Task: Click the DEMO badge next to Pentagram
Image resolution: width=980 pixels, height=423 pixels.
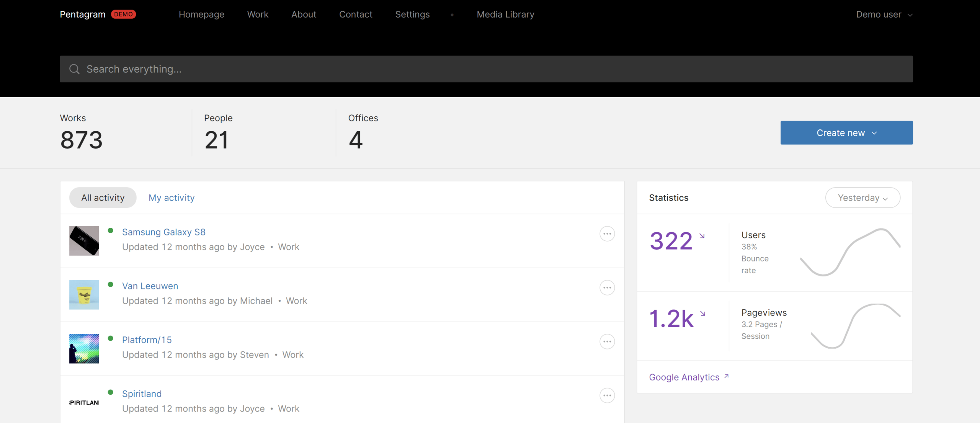Action: [x=123, y=15]
